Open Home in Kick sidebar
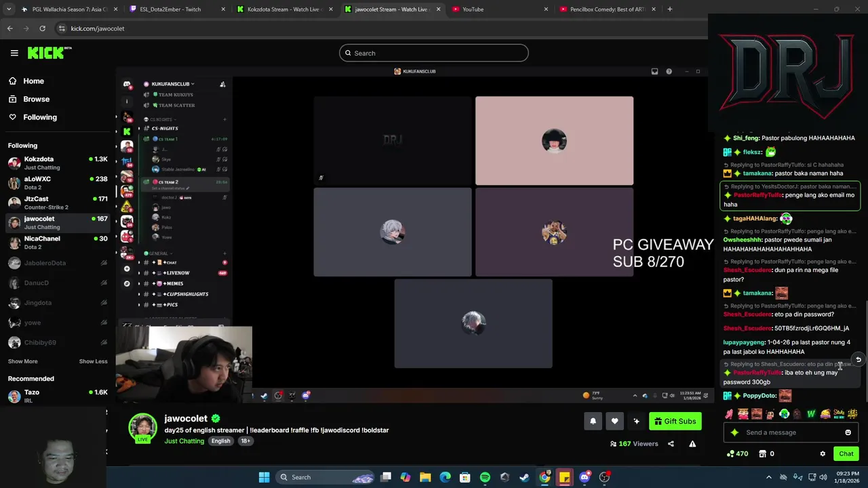This screenshot has height=488, width=868. (33, 81)
